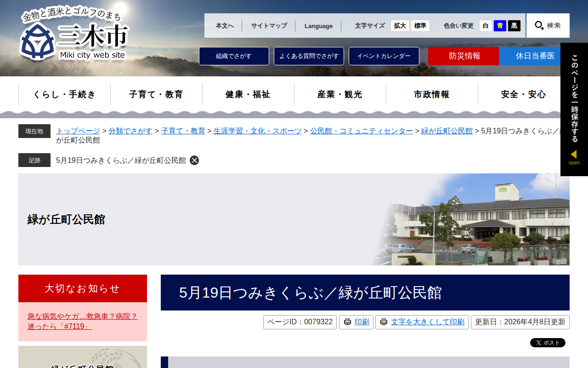The image size is (588, 368).
Task: Click 緑が丘町公民館 breadcrumb link
Action: [447, 131]
